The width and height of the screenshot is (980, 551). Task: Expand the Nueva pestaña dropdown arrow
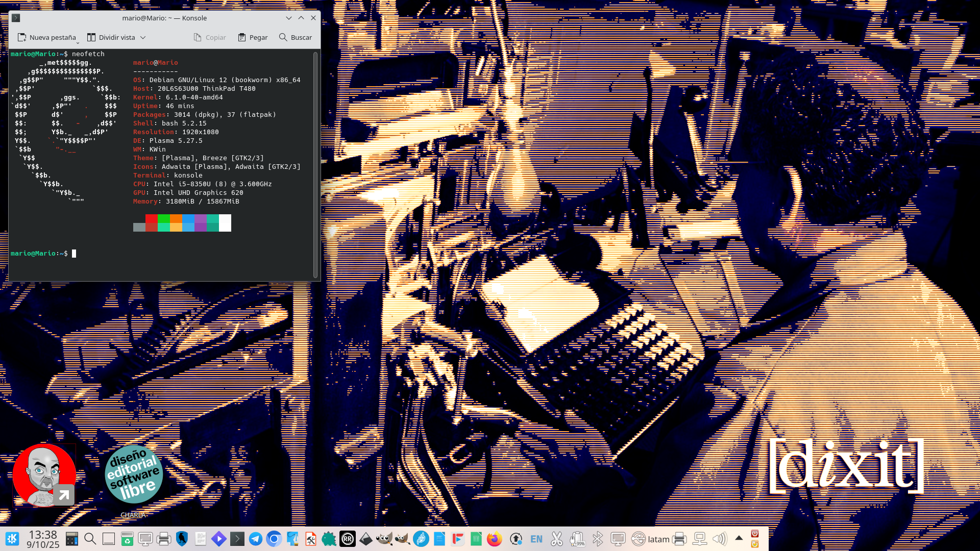point(78,42)
